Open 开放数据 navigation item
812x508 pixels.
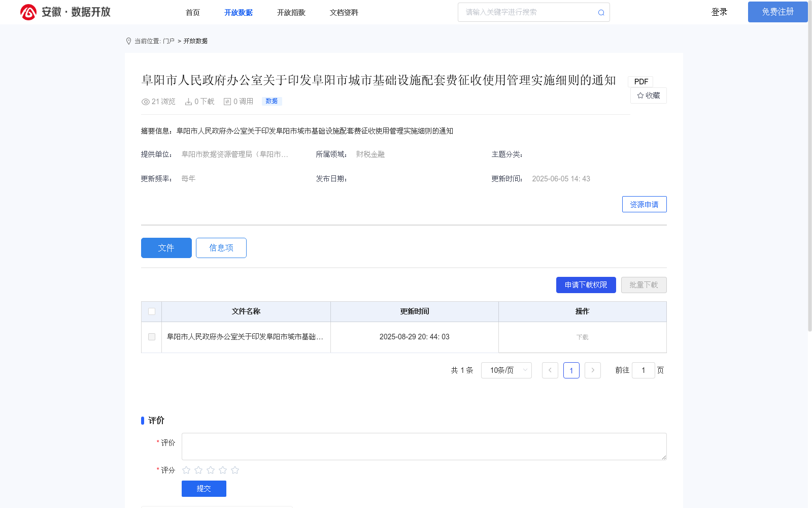(x=239, y=13)
